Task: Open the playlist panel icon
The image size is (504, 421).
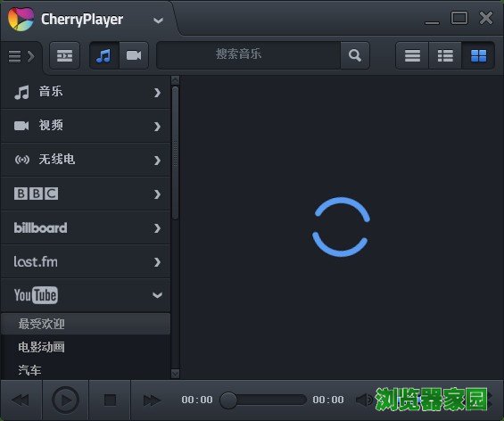Action: [x=64, y=55]
